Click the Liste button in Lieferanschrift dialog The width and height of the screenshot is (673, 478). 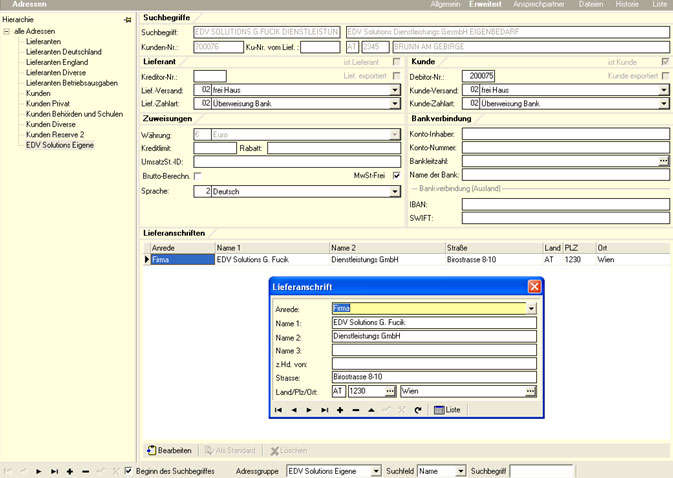click(447, 410)
